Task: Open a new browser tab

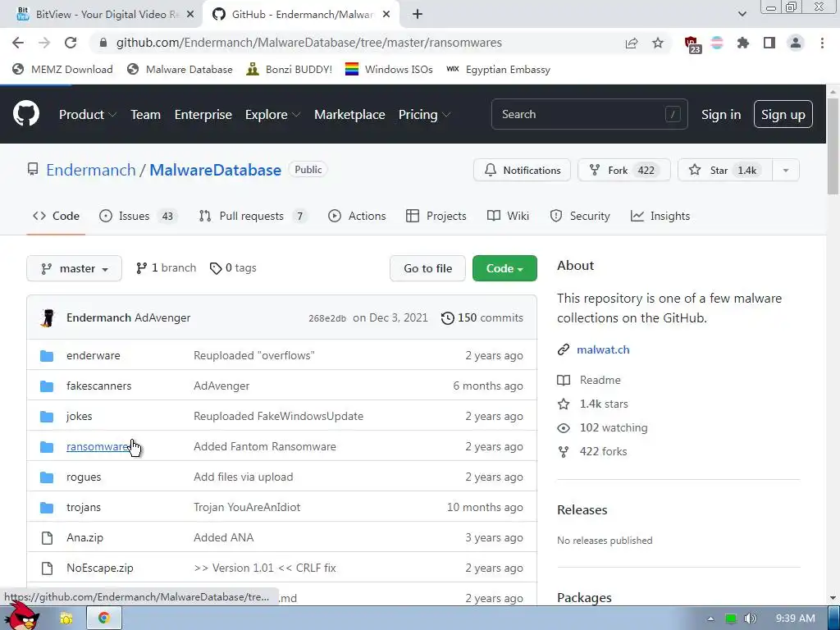Action: (x=418, y=15)
